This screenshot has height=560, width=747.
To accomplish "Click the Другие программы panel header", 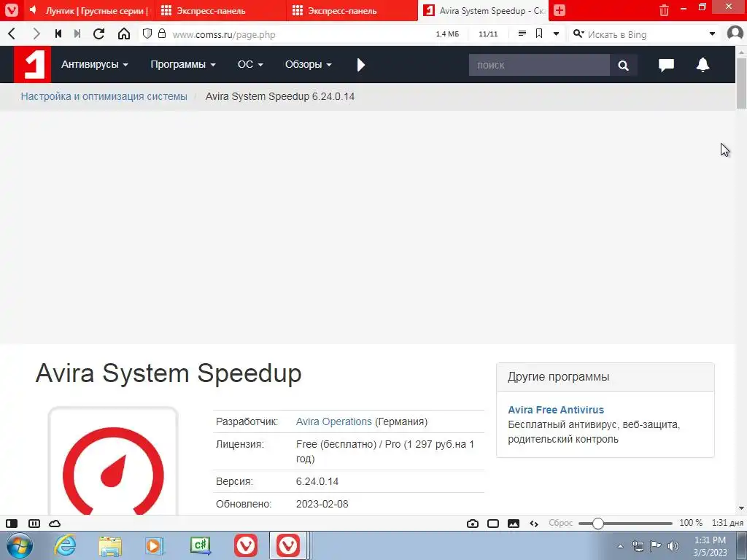I will (605, 377).
